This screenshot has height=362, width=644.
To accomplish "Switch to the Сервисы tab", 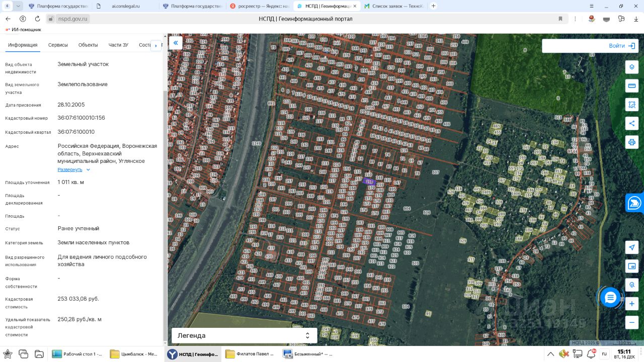I will point(58,45).
